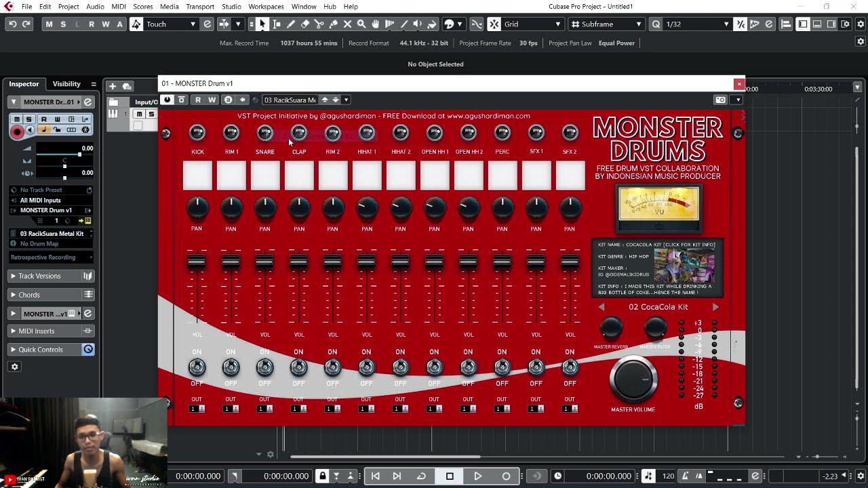Go to the previous marker in transport
Screen dimensions: 868x488
(375, 476)
